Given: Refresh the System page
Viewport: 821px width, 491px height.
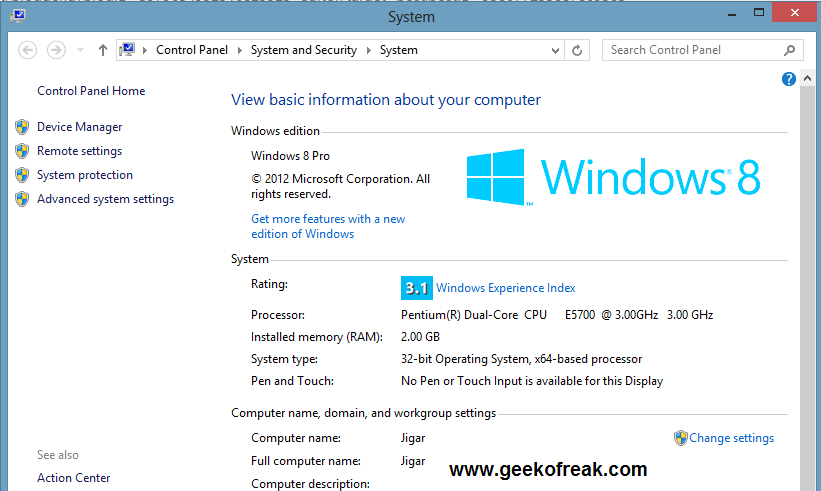Looking at the screenshot, I should click(x=577, y=50).
